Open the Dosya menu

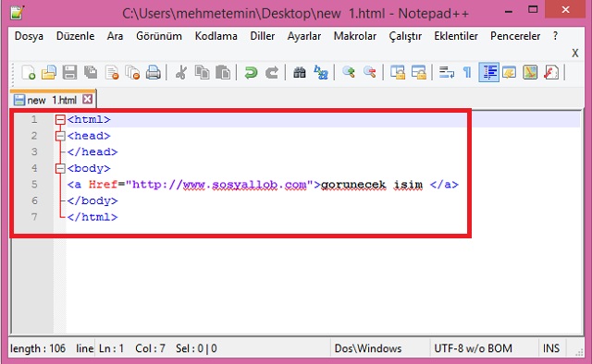pos(29,36)
